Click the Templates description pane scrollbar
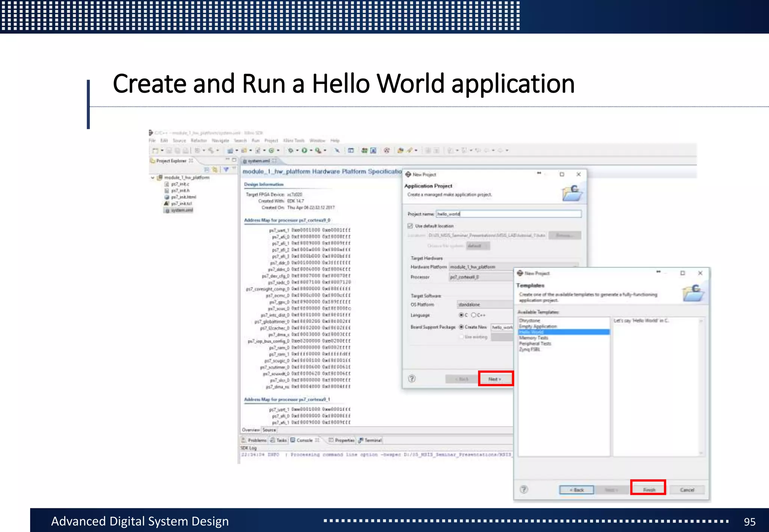The height and width of the screenshot is (532, 769). (x=701, y=387)
